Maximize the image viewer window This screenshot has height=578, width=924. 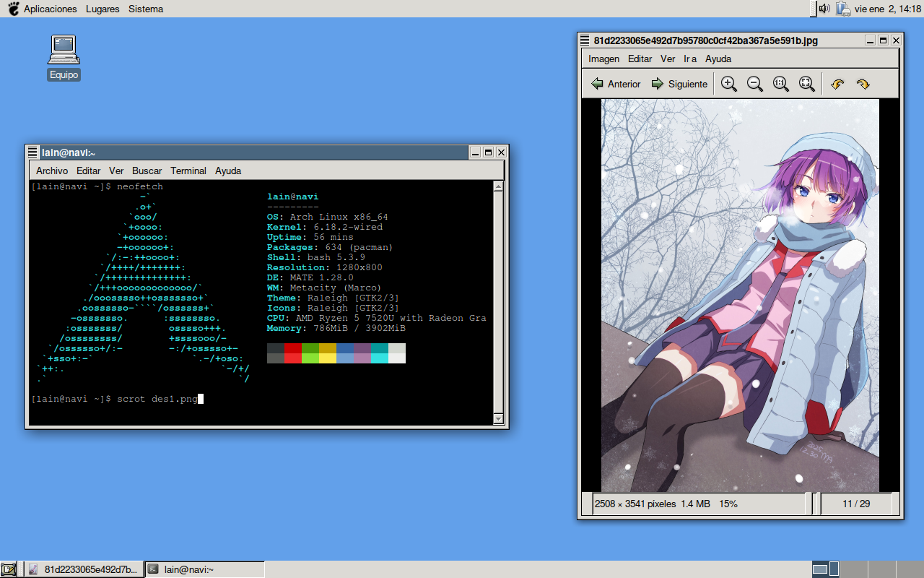(883, 40)
